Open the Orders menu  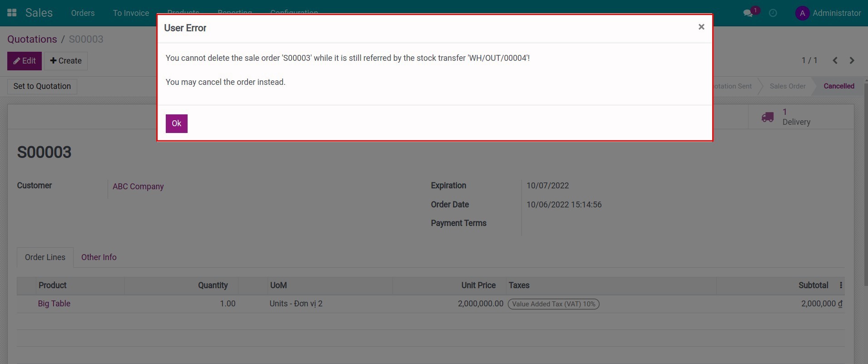pos(83,13)
